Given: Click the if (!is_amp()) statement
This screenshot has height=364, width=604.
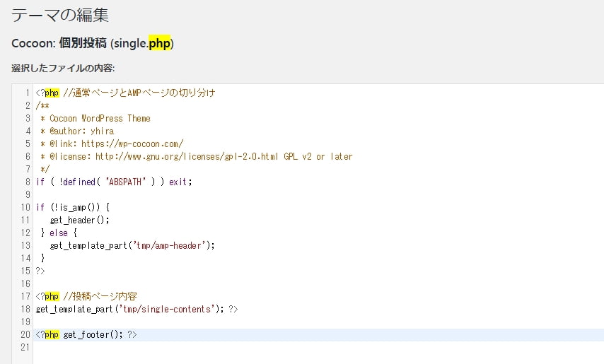Looking at the screenshot, I should point(73,207).
